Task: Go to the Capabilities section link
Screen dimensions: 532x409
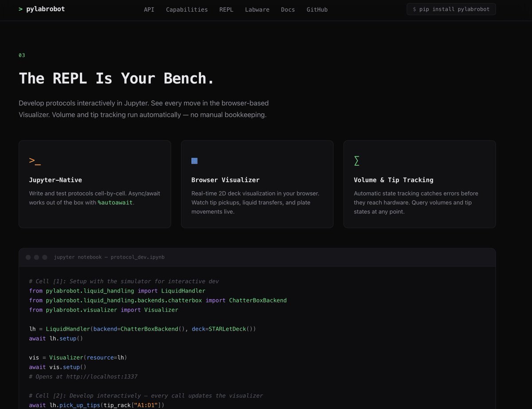Action: [187, 9]
